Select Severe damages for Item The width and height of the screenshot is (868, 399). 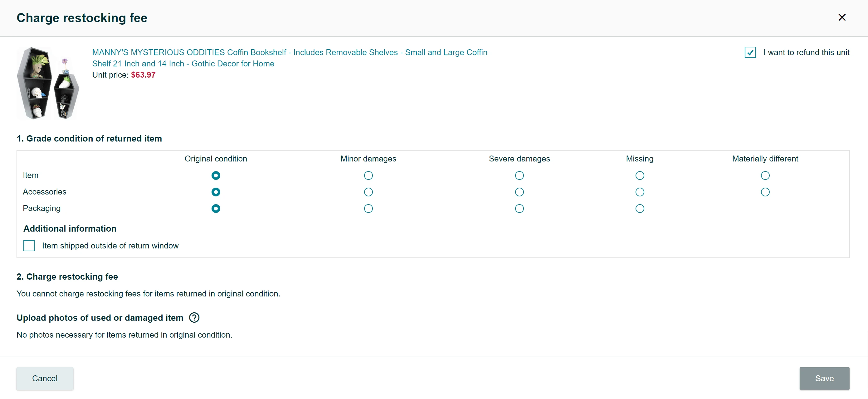[x=519, y=175]
